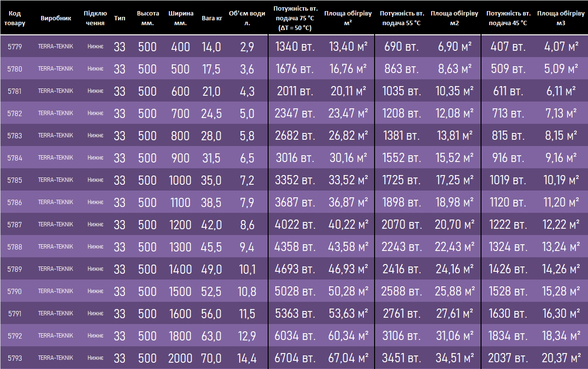This screenshot has height=369, width=588.
Task: Click heating area 67,04 м²
Action: coord(348,358)
